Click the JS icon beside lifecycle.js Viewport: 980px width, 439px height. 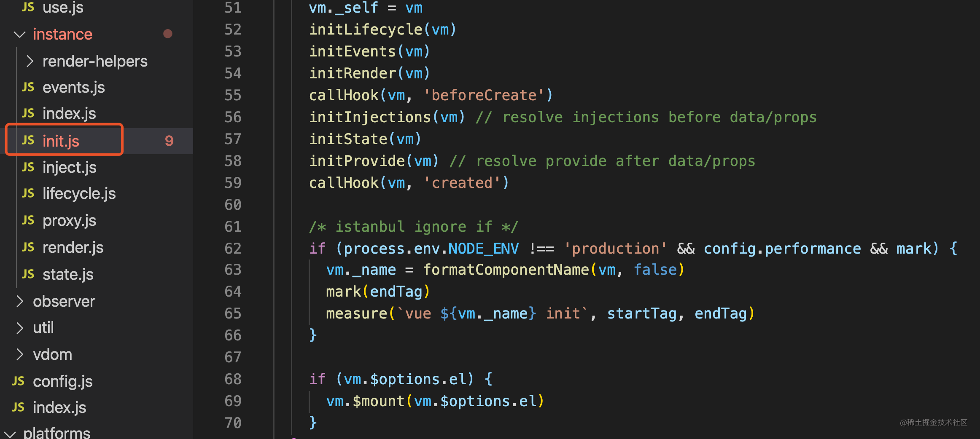tap(28, 193)
